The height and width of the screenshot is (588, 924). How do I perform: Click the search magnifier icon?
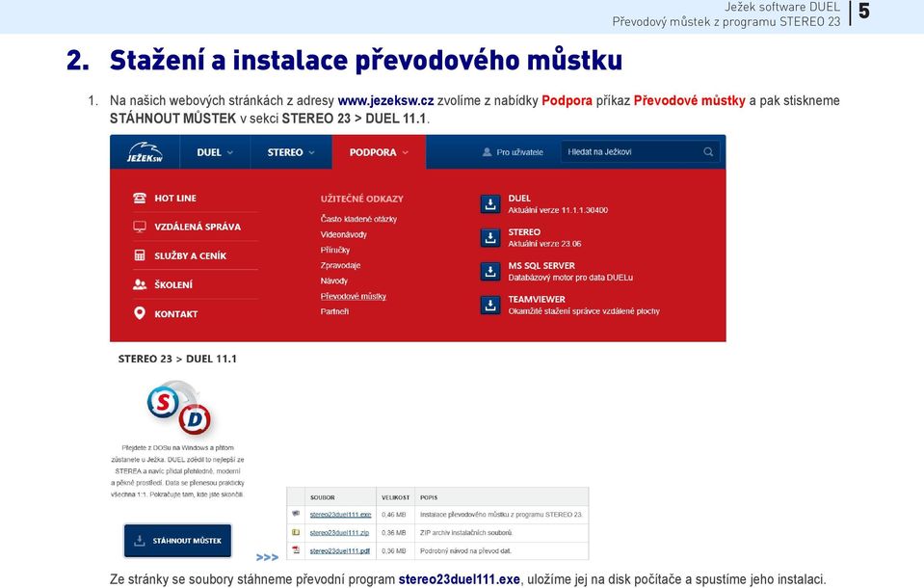pos(708,151)
